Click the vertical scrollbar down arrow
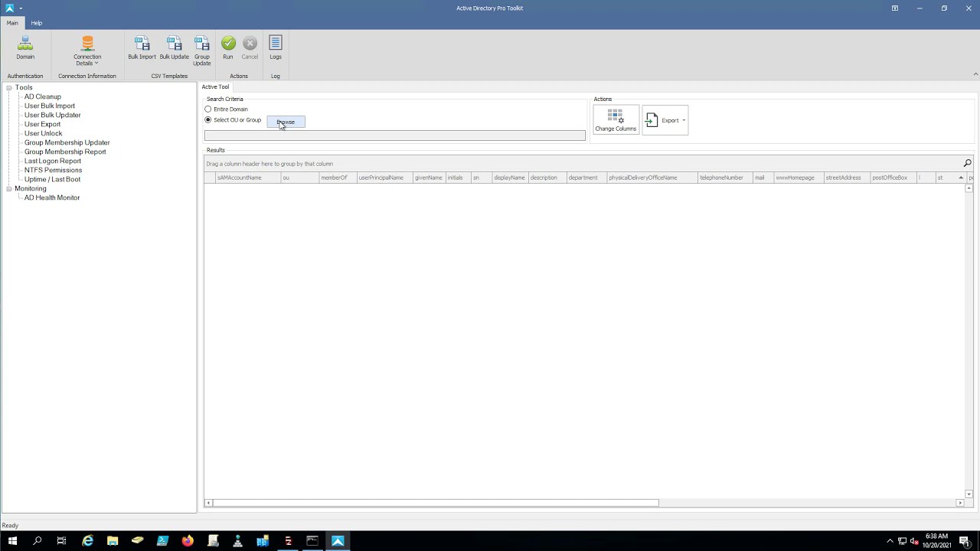980x551 pixels. click(x=969, y=494)
